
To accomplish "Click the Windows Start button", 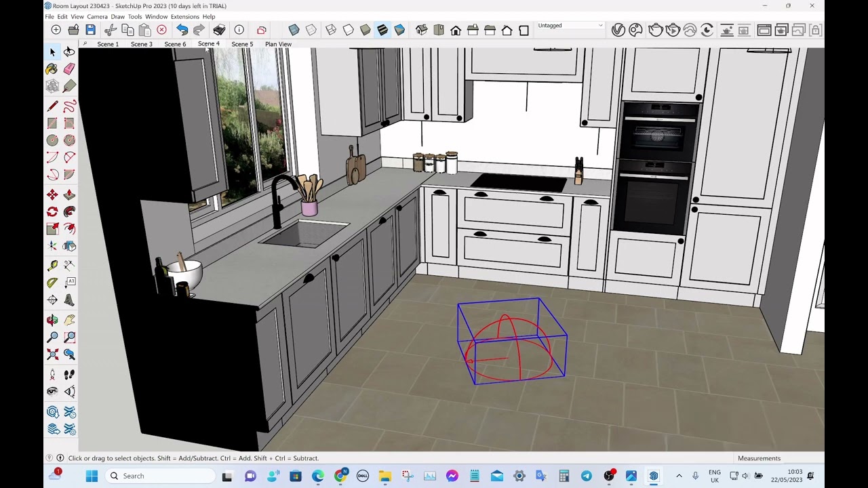I will [92, 476].
